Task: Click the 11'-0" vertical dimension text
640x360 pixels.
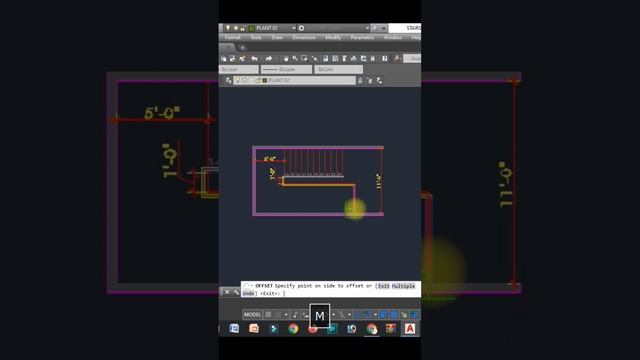Action: coord(378,181)
